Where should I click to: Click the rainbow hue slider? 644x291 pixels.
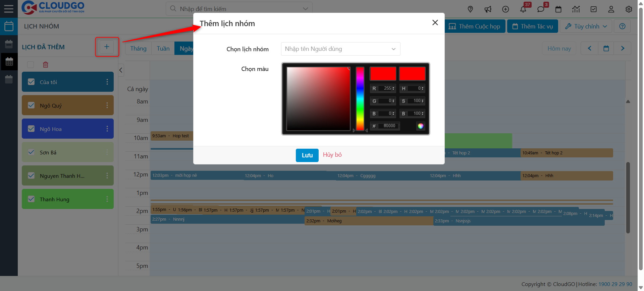click(x=360, y=98)
